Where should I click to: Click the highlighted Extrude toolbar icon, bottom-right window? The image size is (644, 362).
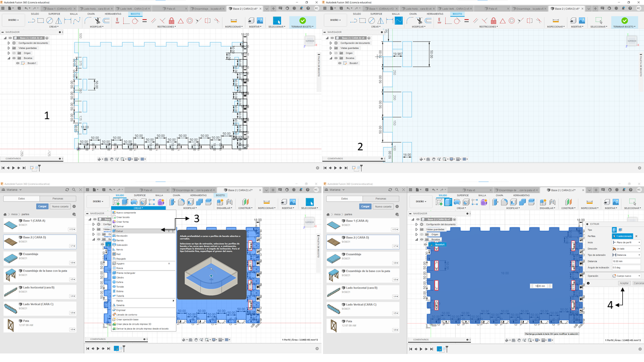[448, 202]
